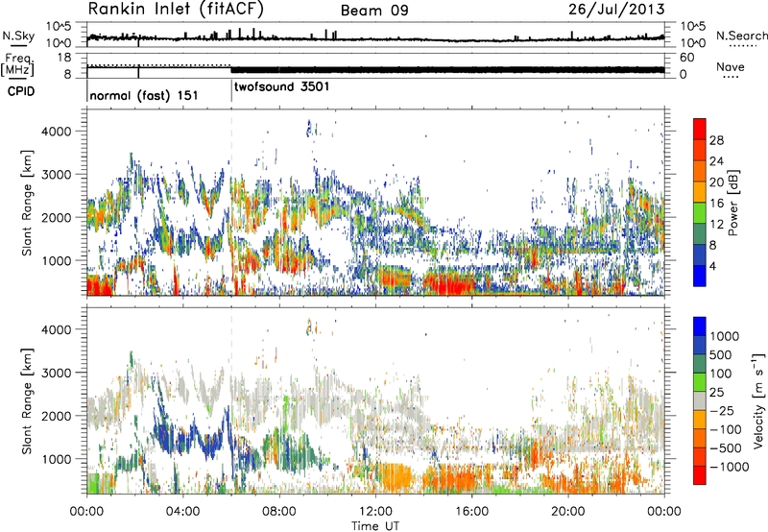Screen dimensions: 768x532
Task: Click the blue bottom segment of the Power colorbar
Action: [x=700, y=276]
